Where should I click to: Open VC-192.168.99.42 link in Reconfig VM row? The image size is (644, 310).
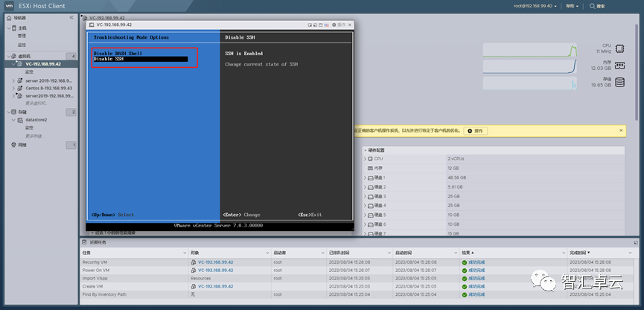pyautogui.click(x=216, y=262)
